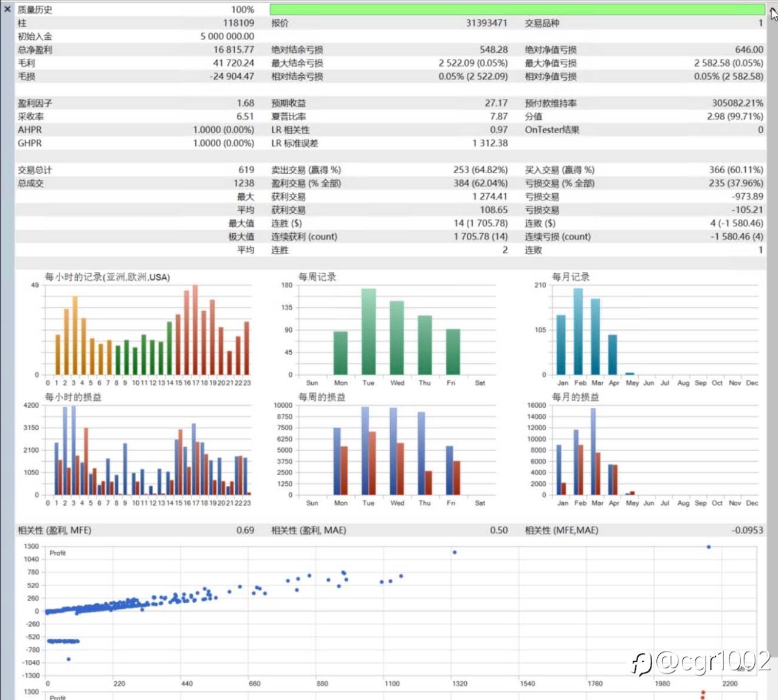This screenshot has height=700, width=778.
Task: Click correlation MFE,MAE value -0.0953
Action: (748, 530)
